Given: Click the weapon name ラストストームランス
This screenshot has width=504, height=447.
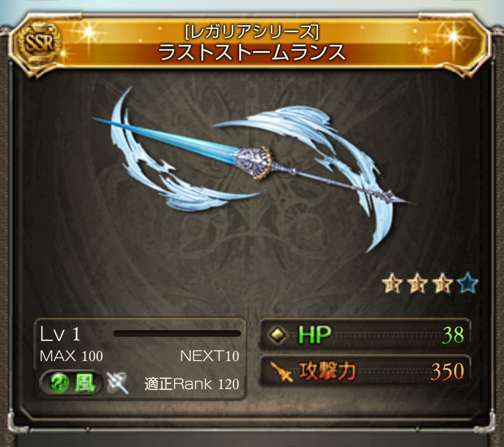Looking at the screenshot, I should 252,52.
